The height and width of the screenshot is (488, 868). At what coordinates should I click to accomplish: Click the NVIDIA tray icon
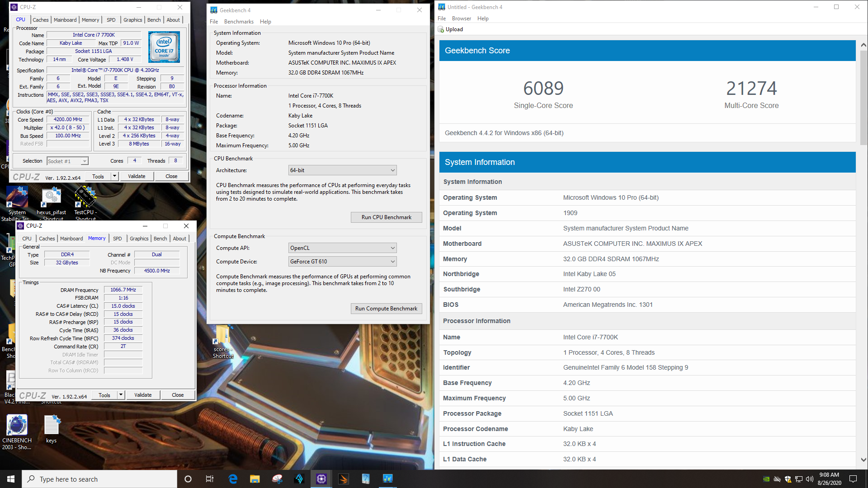click(x=766, y=479)
